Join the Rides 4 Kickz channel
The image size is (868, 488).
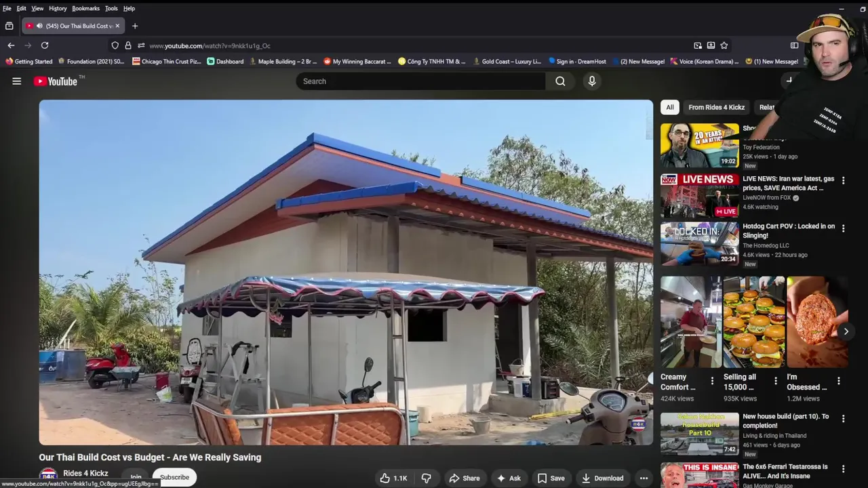pos(136,477)
